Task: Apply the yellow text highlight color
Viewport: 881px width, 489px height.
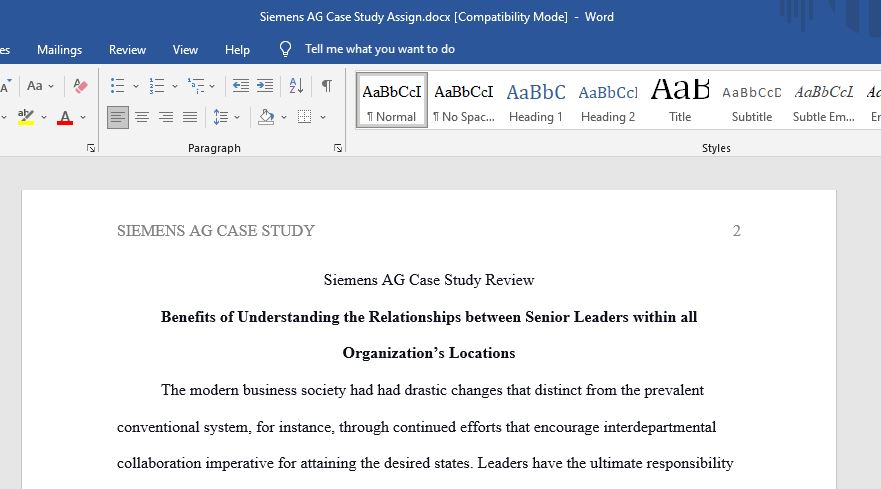Action: (26, 117)
